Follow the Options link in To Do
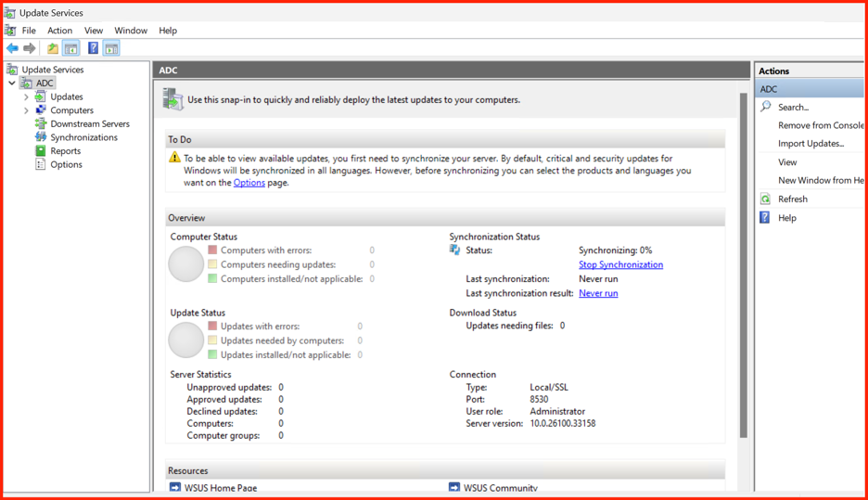 tap(249, 183)
